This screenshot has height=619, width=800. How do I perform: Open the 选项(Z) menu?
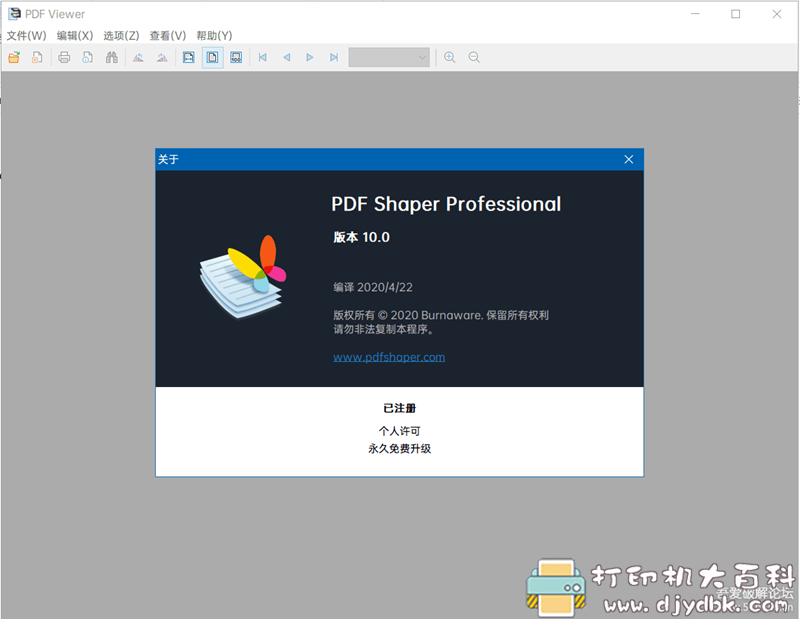121,36
